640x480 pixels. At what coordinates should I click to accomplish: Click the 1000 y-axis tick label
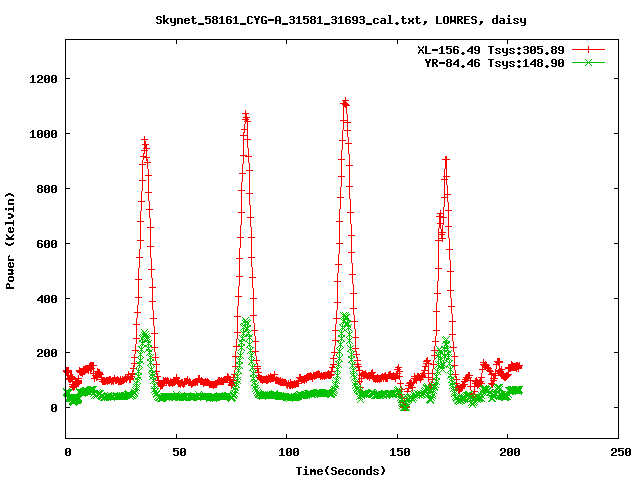click(x=43, y=134)
